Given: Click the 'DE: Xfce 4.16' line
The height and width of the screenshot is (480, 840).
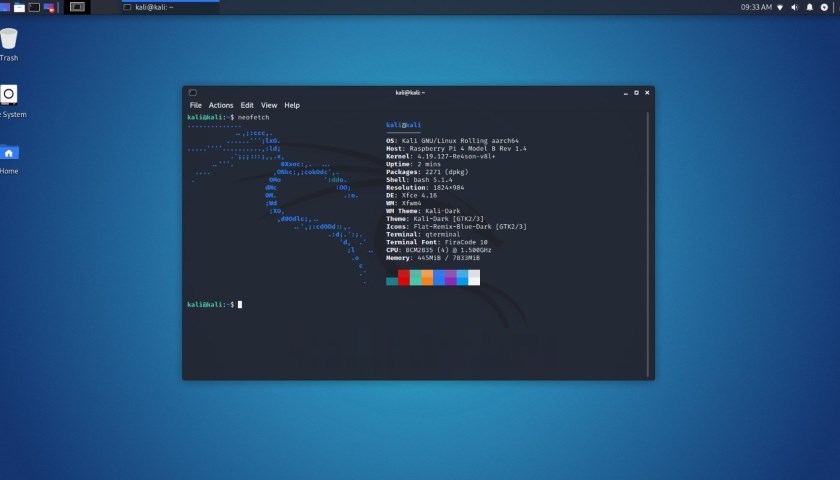Looking at the screenshot, I should click(x=411, y=196).
